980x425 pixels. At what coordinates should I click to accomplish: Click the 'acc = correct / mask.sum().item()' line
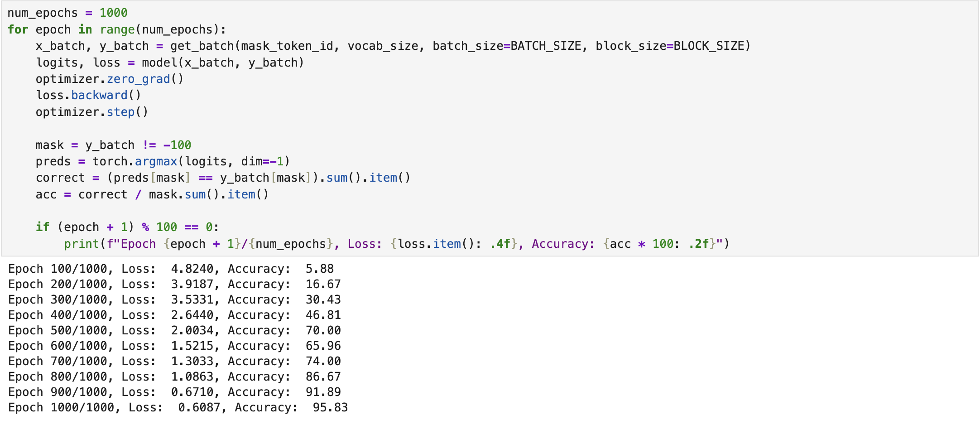152,195
